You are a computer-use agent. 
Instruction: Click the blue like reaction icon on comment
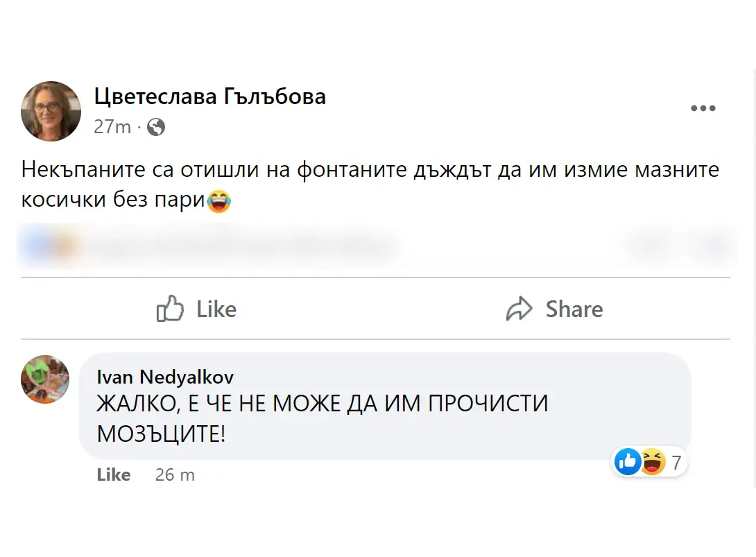pyautogui.click(x=628, y=461)
